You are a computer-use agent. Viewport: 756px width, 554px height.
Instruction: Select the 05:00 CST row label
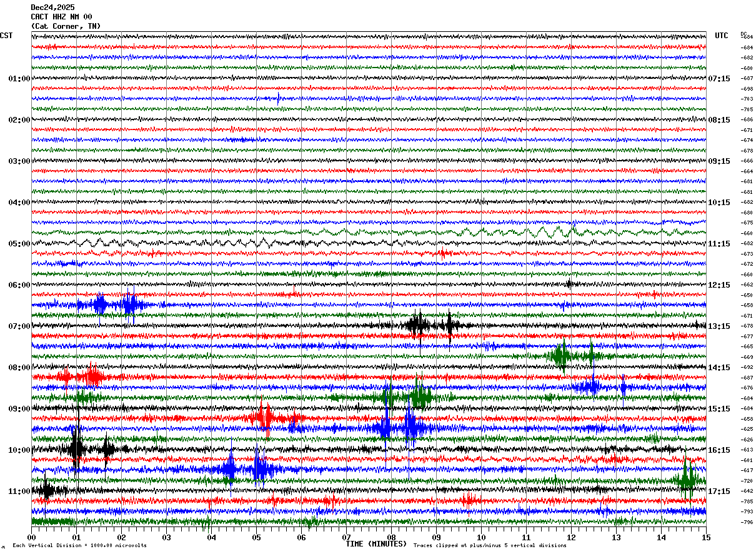point(19,244)
